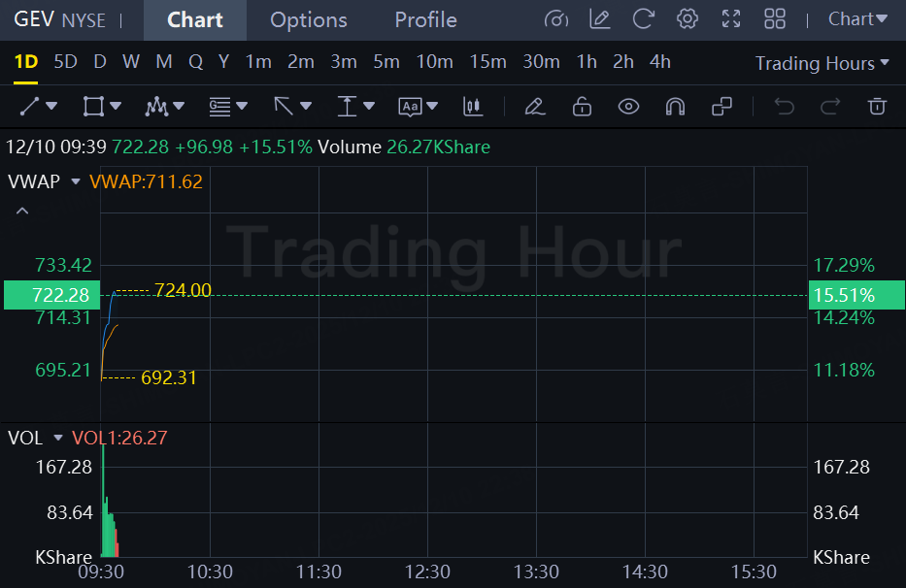Refresh the chart with the reload icon
The height and width of the screenshot is (588, 906).
(643, 18)
